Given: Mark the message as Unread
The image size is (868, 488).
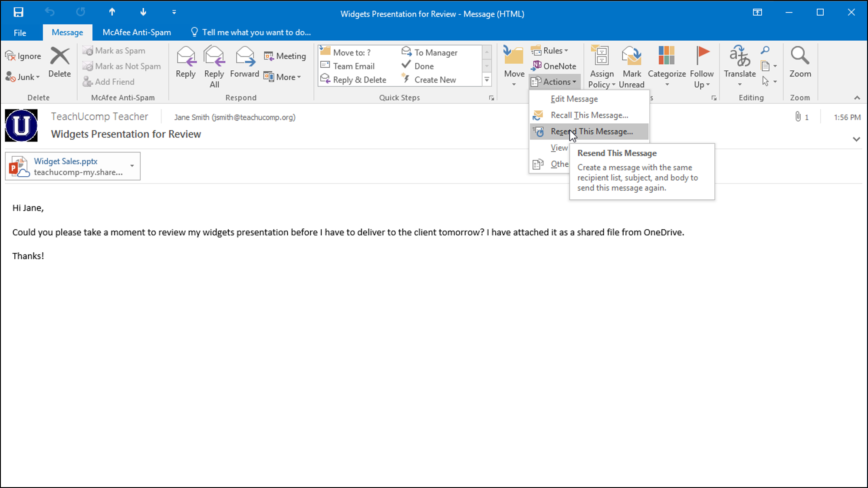Looking at the screenshot, I should (632, 65).
